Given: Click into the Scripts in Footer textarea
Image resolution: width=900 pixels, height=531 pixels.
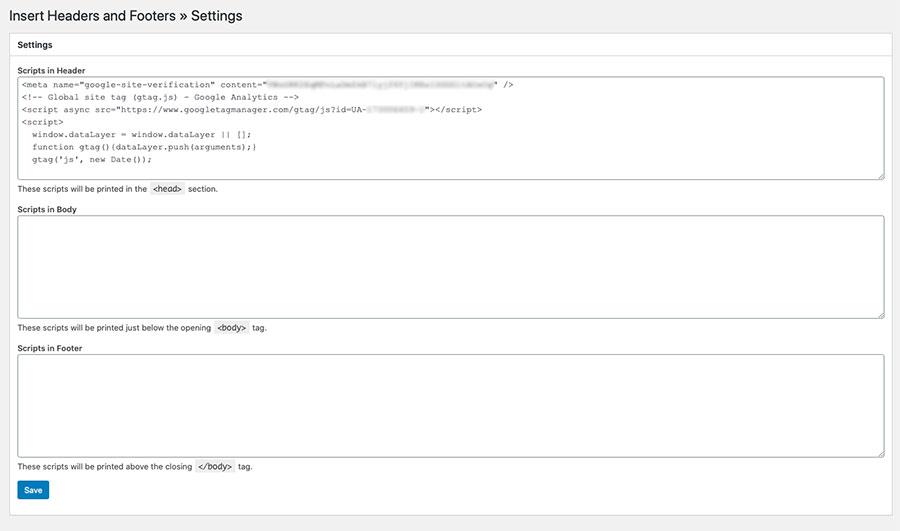Looking at the screenshot, I should point(450,405).
